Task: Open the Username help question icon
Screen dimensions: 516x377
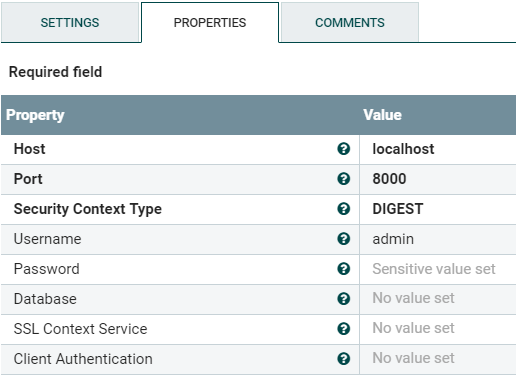Action: [x=343, y=239]
